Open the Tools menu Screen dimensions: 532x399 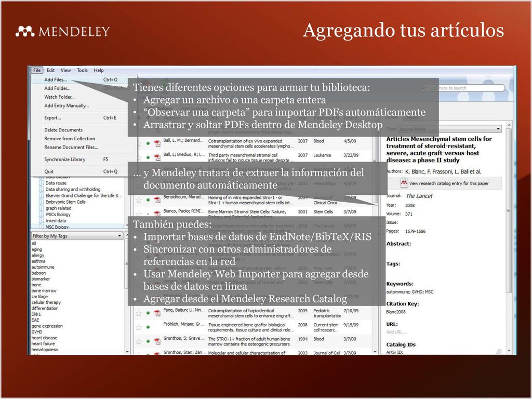82,70
